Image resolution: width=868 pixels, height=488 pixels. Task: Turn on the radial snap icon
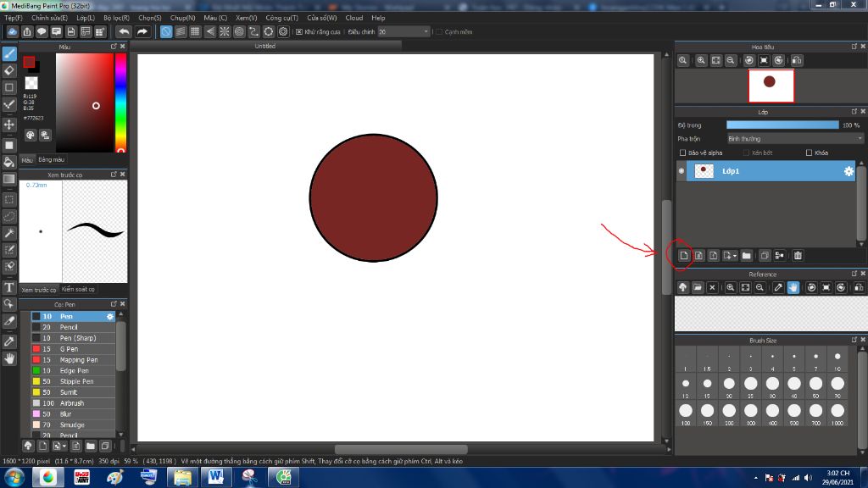[224, 31]
